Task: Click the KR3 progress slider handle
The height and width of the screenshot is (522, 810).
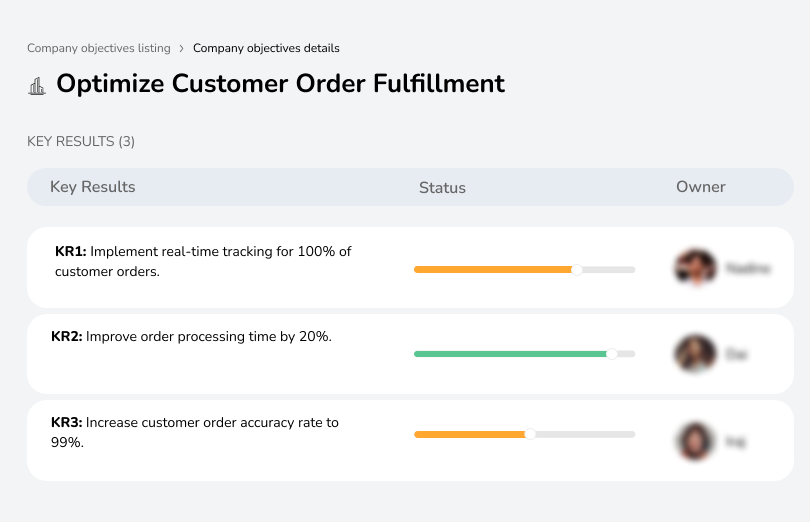Action: click(530, 434)
